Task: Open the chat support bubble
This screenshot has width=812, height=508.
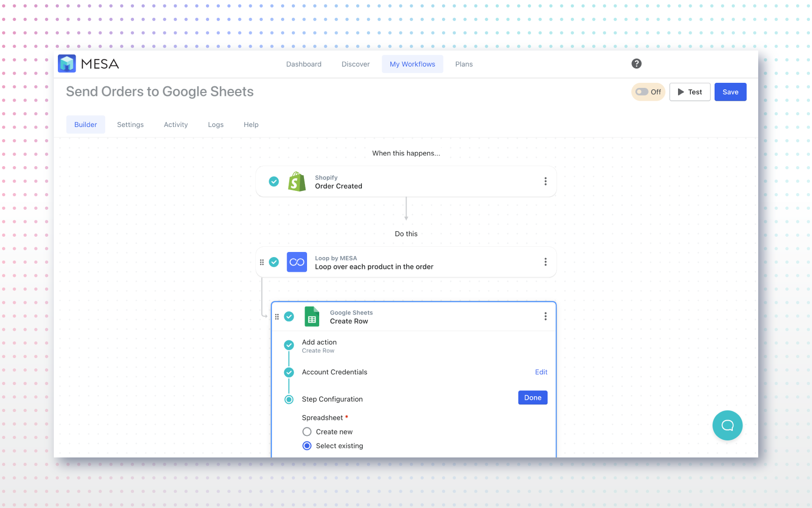Action: pyautogui.click(x=727, y=425)
